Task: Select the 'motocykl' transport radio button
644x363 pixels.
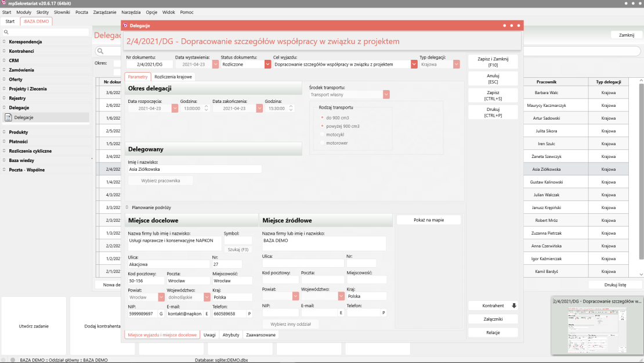Action: click(321, 134)
